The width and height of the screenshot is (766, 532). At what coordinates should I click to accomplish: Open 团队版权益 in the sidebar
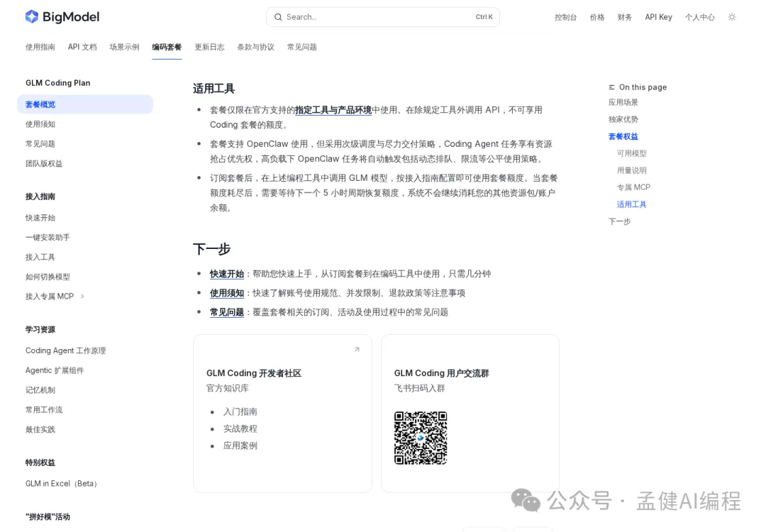(44, 163)
